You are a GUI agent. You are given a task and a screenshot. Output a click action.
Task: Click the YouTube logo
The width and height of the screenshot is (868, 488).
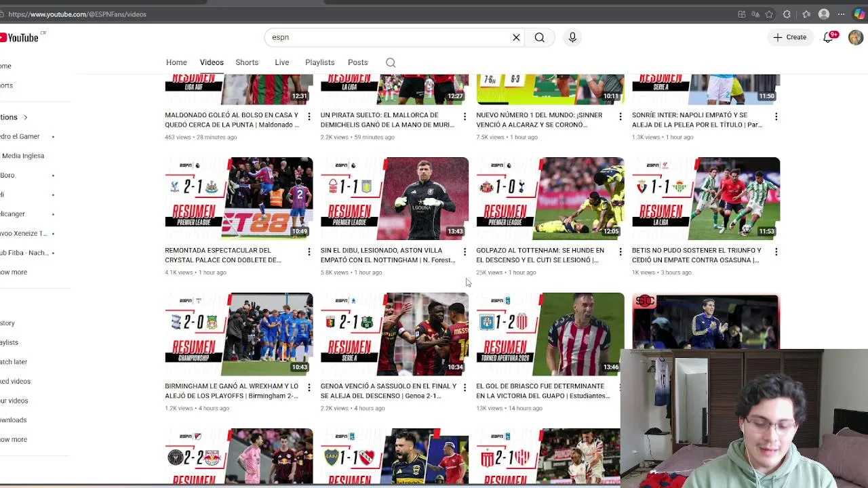[19, 37]
